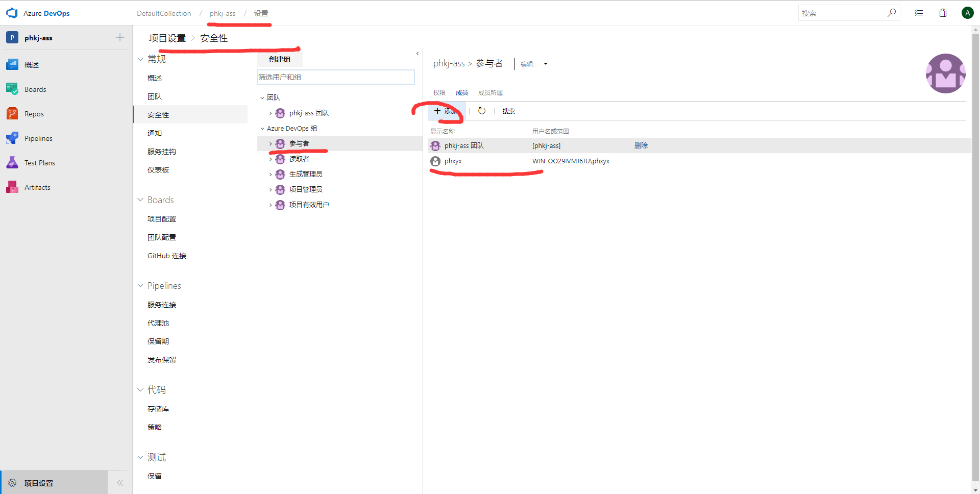Screen dimensions: 980x494
Task: Collapse the left navigation sidebar
Action: point(120,483)
